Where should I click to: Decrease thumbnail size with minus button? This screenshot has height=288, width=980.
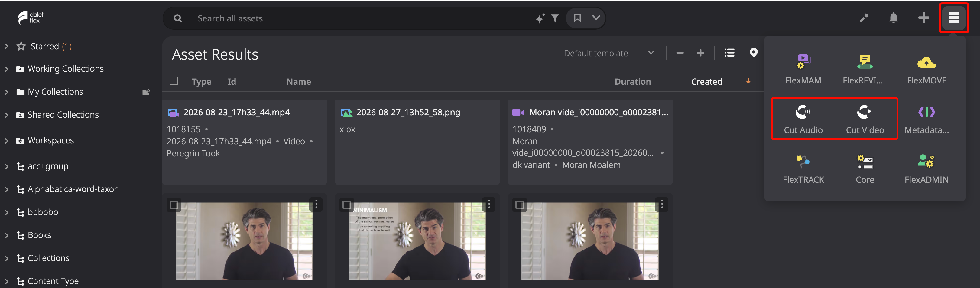680,53
